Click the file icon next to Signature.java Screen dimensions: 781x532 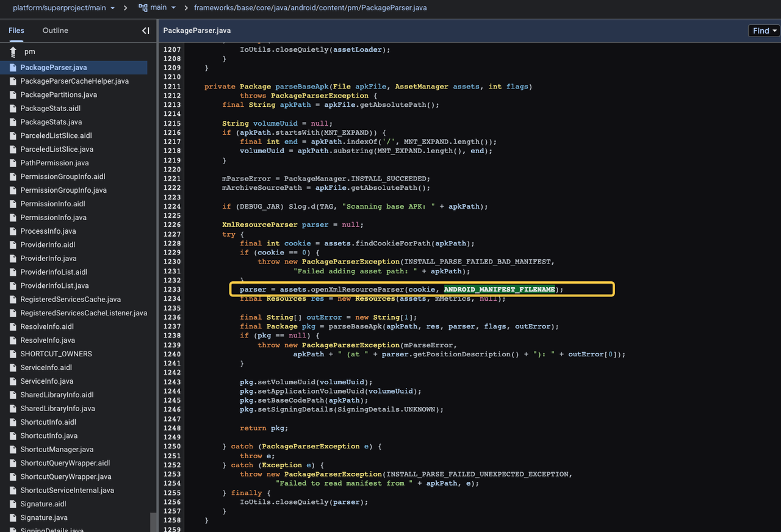click(x=13, y=517)
